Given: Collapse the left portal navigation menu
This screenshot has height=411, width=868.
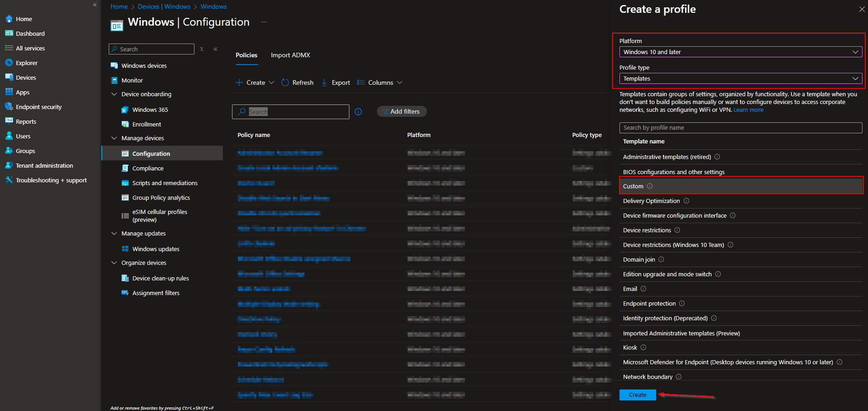Looking at the screenshot, I should coord(95,5).
